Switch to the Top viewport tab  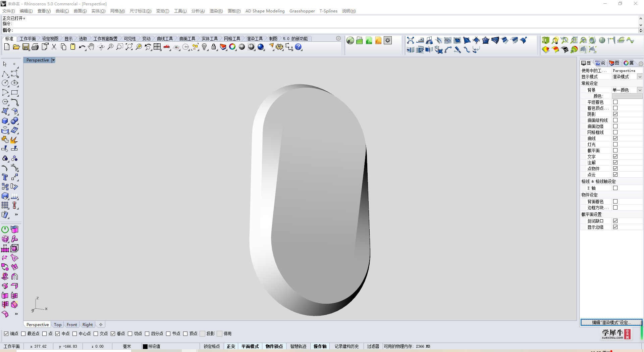(58, 325)
